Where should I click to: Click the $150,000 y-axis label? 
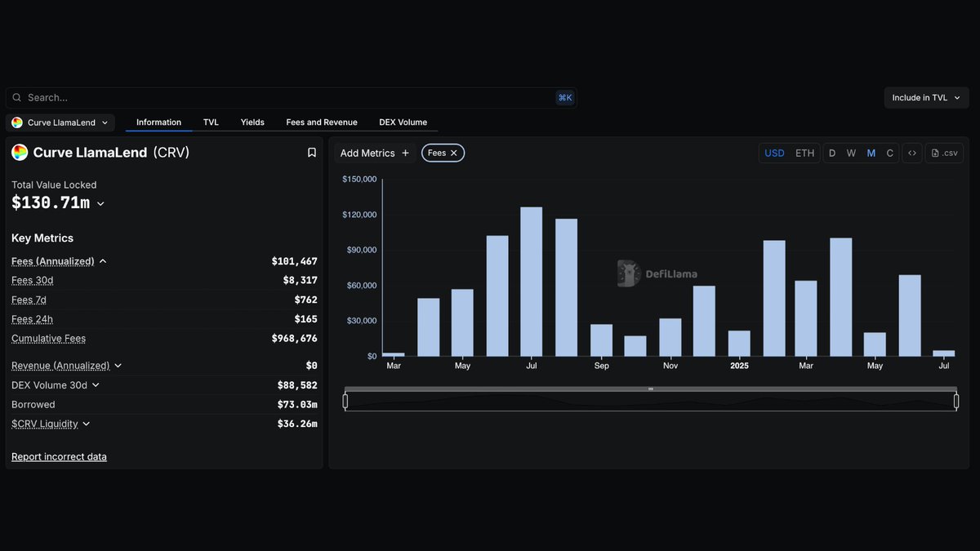click(359, 179)
